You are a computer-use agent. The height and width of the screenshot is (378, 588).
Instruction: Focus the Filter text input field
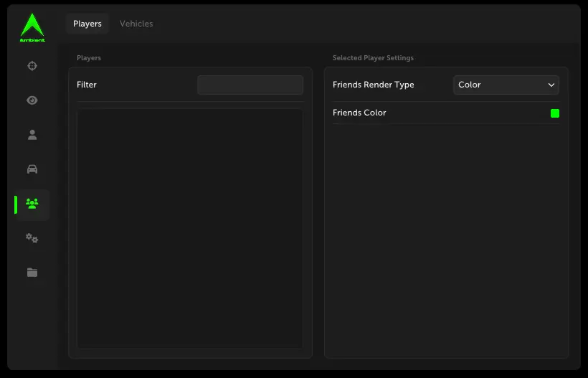250,85
